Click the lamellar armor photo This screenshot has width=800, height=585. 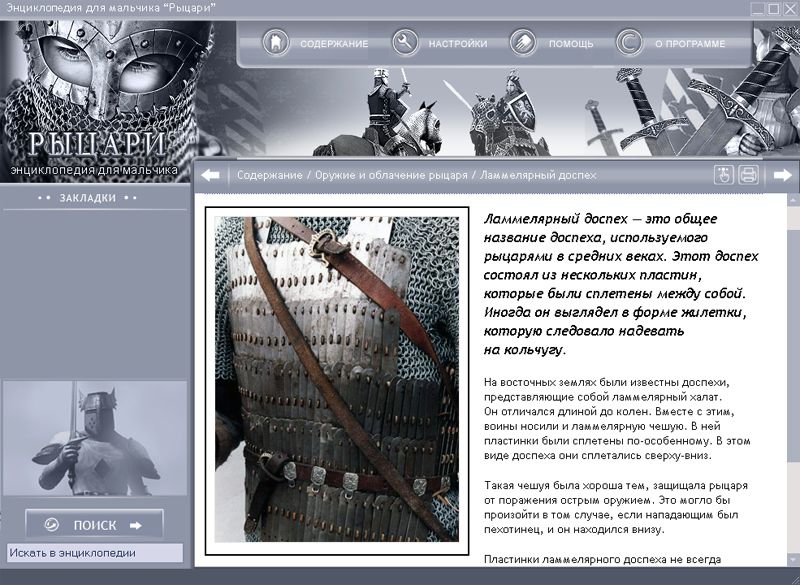337,380
